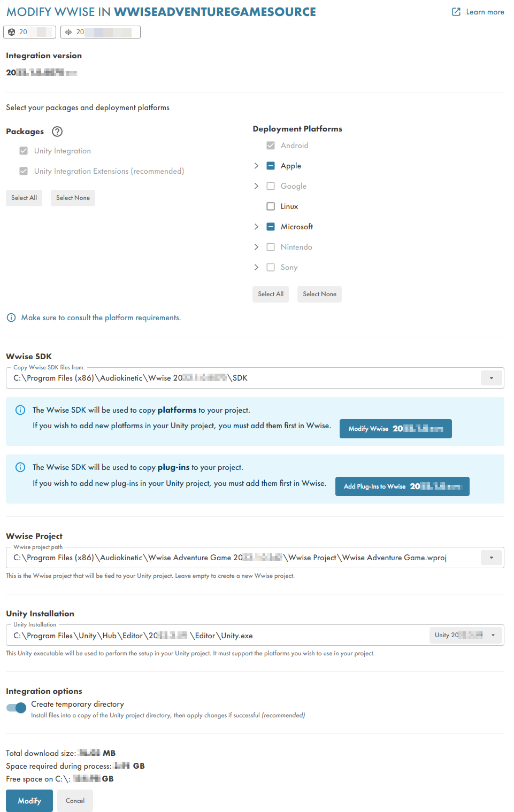Toggle the Apple platform checkbox

pyautogui.click(x=271, y=166)
